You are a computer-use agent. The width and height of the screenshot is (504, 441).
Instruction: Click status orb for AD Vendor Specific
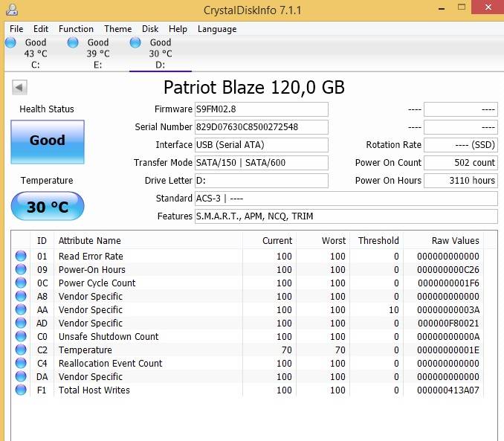(x=21, y=323)
